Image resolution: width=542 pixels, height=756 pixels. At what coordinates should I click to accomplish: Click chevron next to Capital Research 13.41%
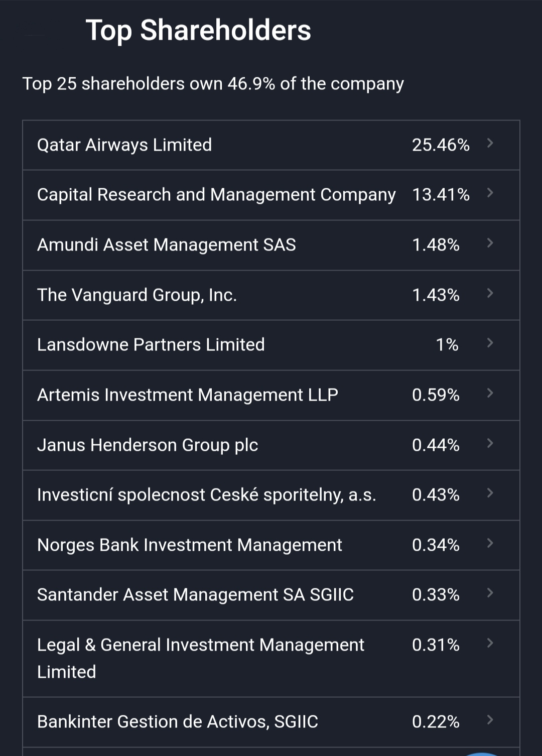click(490, 193)
